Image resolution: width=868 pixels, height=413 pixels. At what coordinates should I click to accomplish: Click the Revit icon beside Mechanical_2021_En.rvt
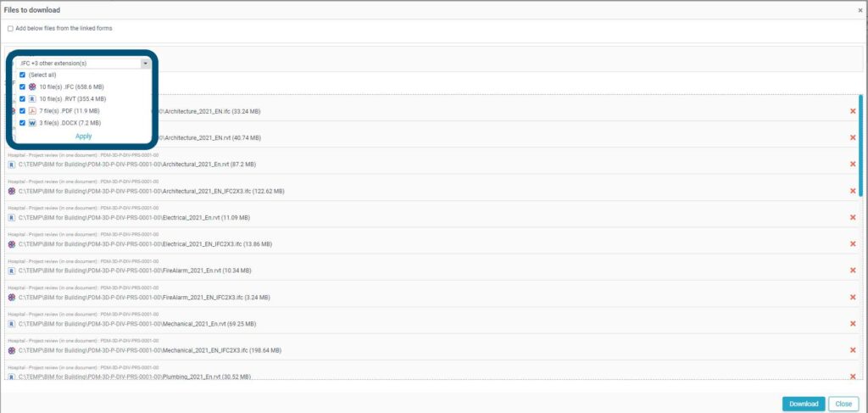[x=12, y=324]
